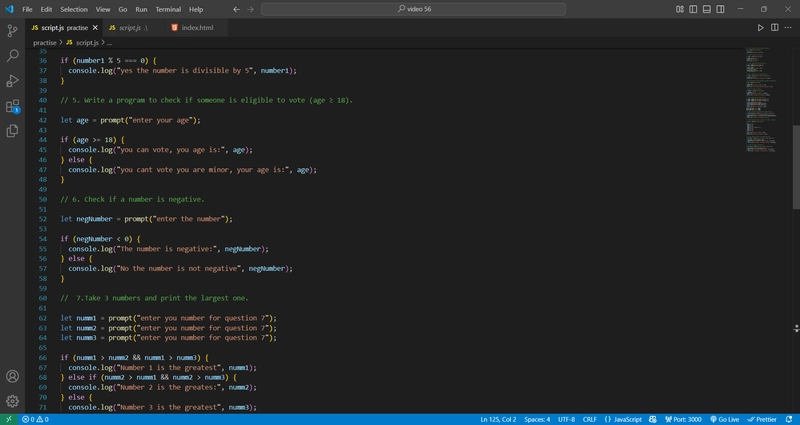This screenshot has width=800, height=425.
Task: Click the vertical scrollbar thumb
Action: [x=796, y=167]
